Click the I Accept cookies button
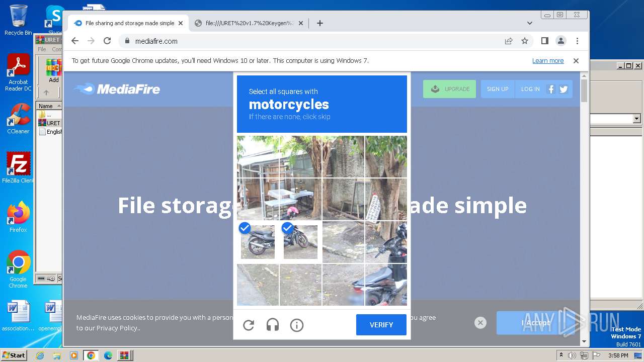The width and height of the screenshot is (644, 362). point(536,323)
